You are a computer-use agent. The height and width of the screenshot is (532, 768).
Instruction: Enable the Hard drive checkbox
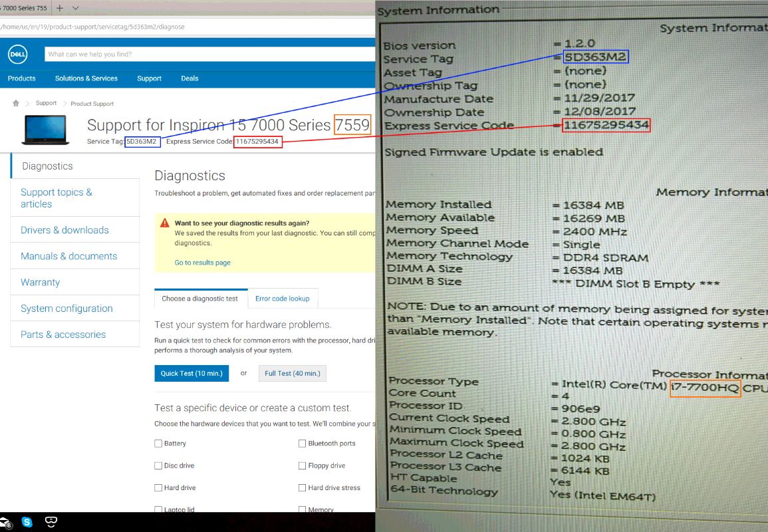coord(158,487)
